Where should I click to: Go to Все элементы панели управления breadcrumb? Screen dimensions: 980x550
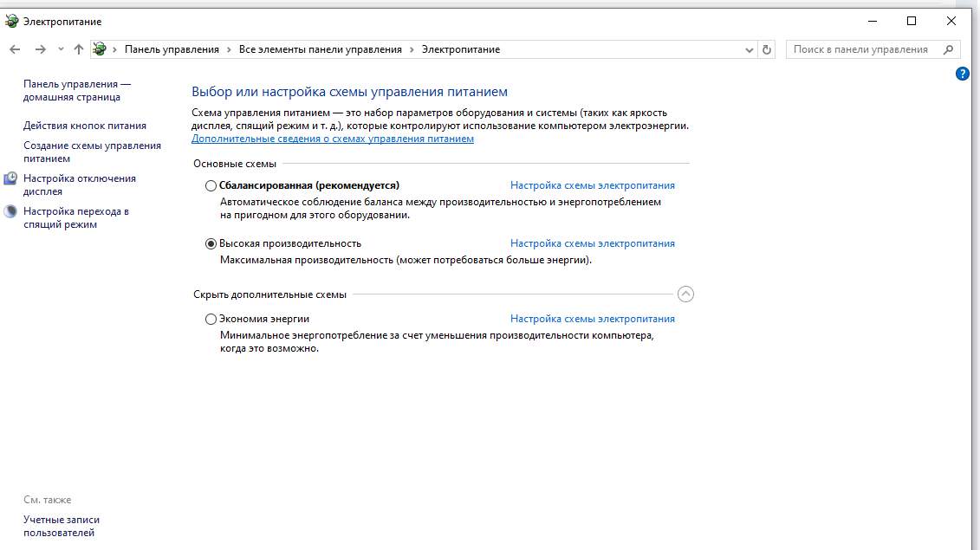(x=320, y=49)
